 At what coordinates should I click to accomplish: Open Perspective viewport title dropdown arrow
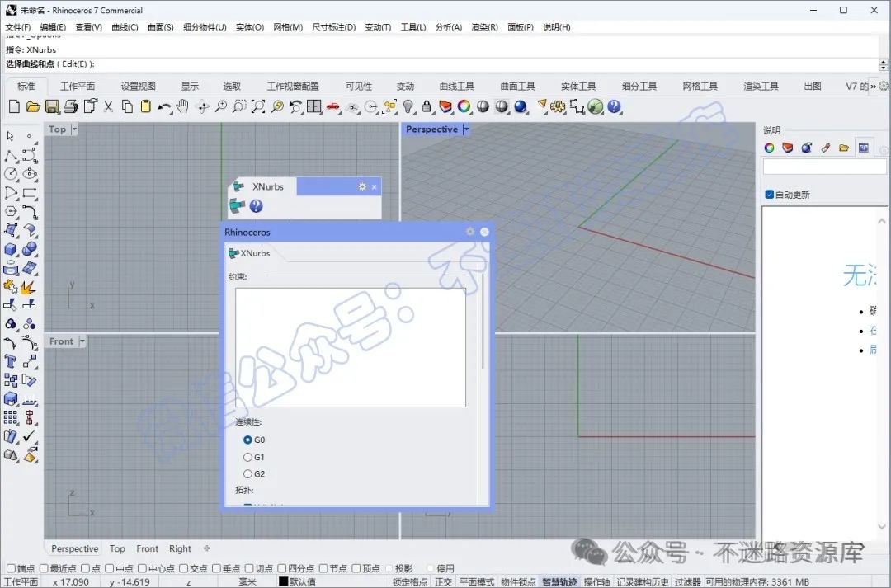[x=466, y=129]
